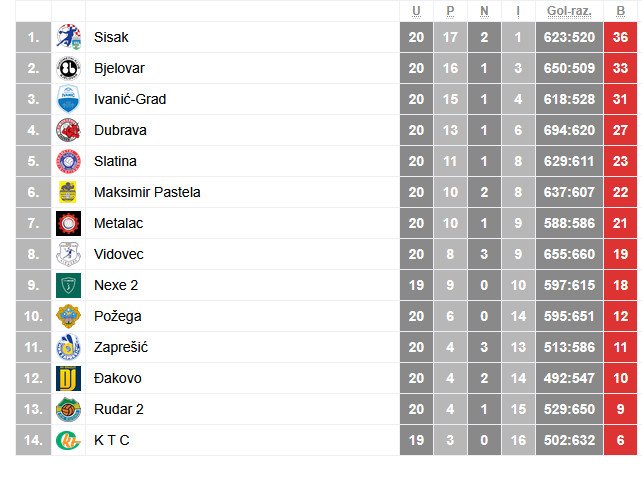Open the Požega team link
The height and width of the screenshot is (478, 642).
[118, 316]
